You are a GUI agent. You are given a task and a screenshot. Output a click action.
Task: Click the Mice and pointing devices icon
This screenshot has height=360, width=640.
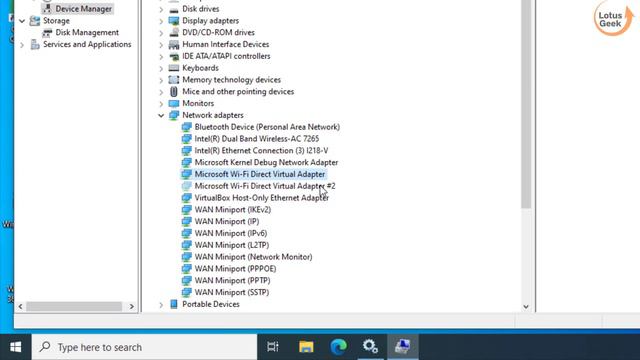click(x=174, y=92)
